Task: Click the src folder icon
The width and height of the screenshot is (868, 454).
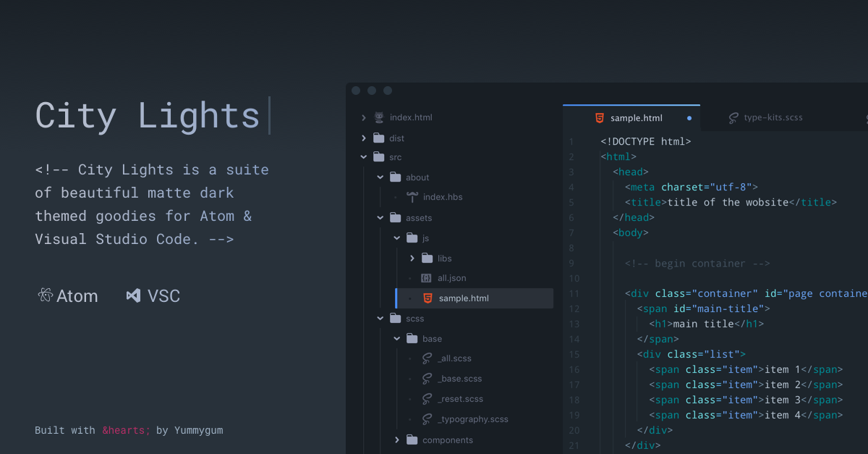Action: pos(379,157)
